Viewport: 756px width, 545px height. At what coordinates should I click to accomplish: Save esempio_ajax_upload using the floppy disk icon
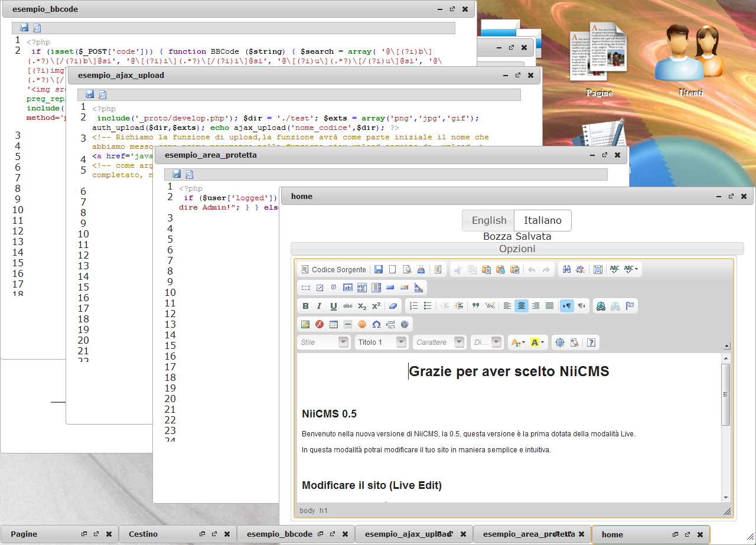[89, 94]
